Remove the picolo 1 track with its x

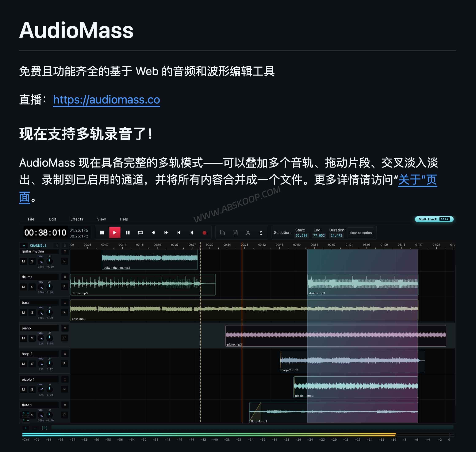(x=65, y=380)
